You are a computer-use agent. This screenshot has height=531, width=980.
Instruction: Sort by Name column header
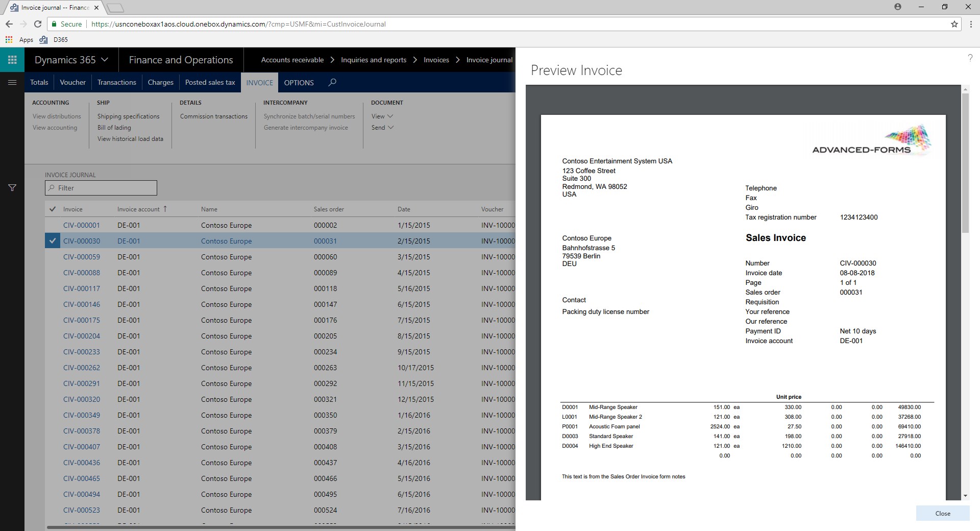pyautogui.click(x=209, y=209)
